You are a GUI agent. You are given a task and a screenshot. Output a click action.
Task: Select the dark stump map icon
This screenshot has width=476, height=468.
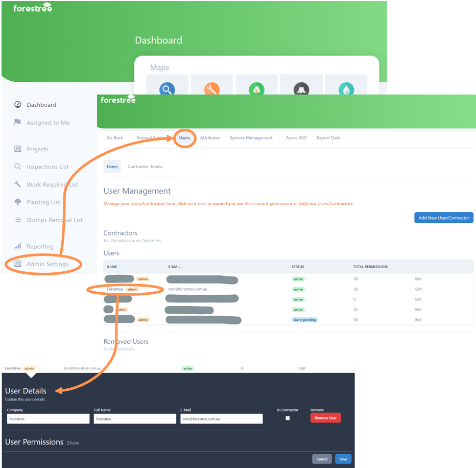[301, 88]
